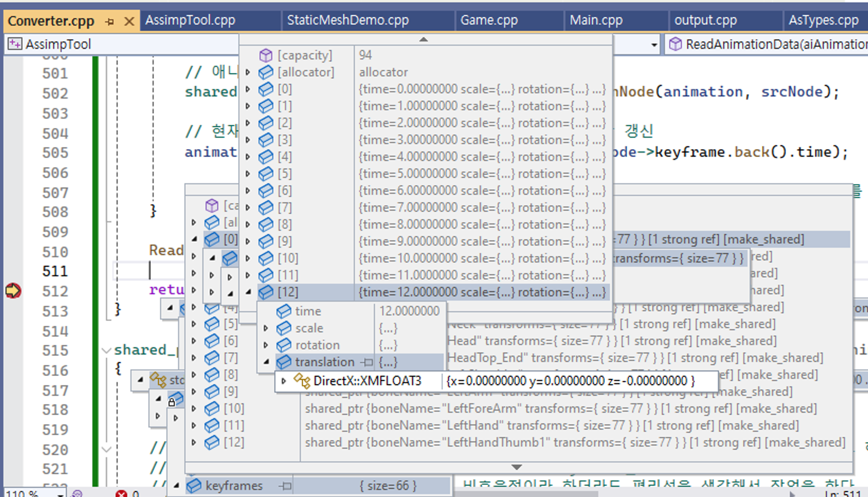Click the pin icon on Converter.cpp tab
The image size is (868, 497).
(x=109, y=21)
